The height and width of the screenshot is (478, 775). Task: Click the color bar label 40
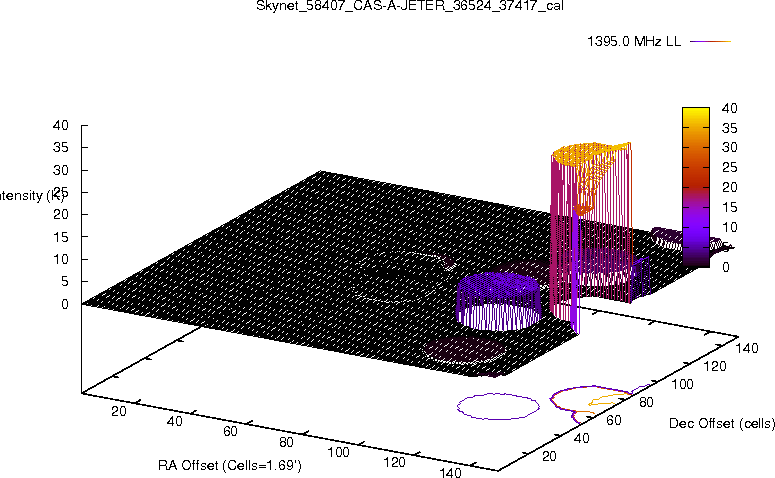click(730, 108)
